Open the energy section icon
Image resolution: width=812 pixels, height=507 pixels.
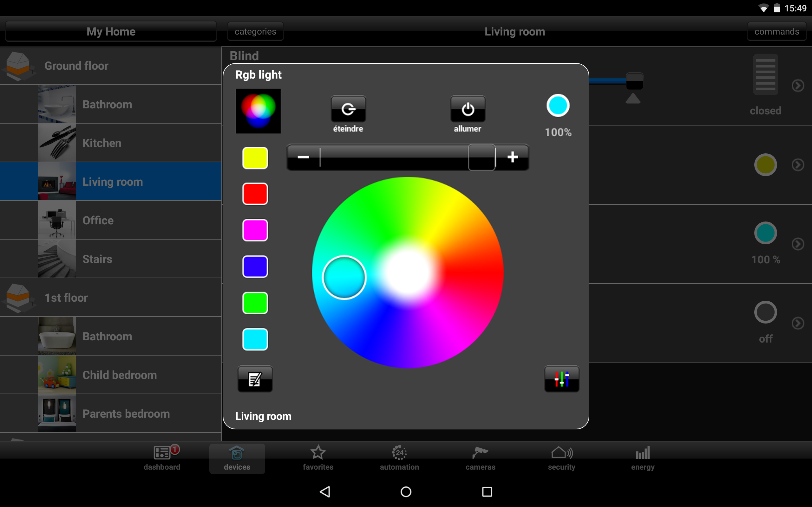tap(643, 452)
